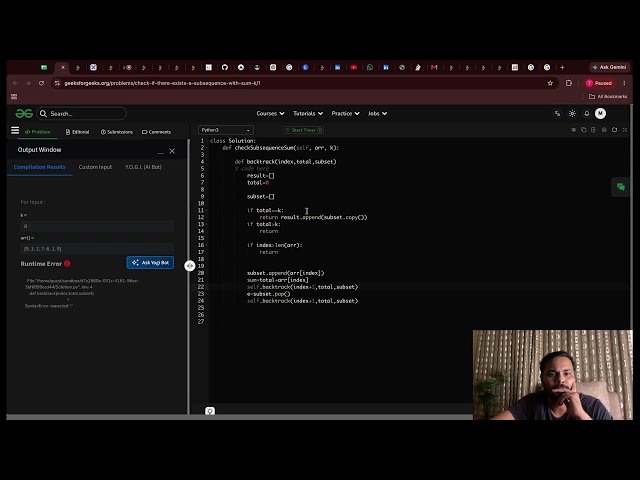Image resolution: width=640 pixels, height=480 pixels.
Task: Open the hamburger menu beside Problem tab
Action: [x=15, y=131]
